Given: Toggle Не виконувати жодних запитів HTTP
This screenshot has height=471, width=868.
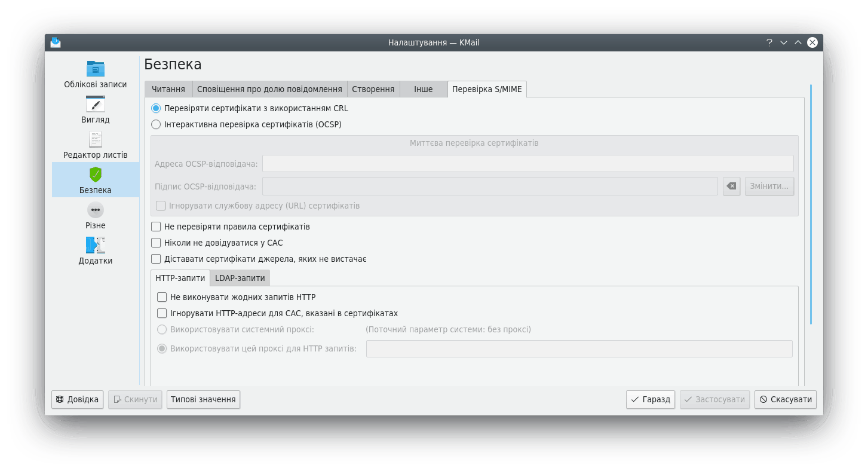Looking at the screenshot, I should click(162, 297).
